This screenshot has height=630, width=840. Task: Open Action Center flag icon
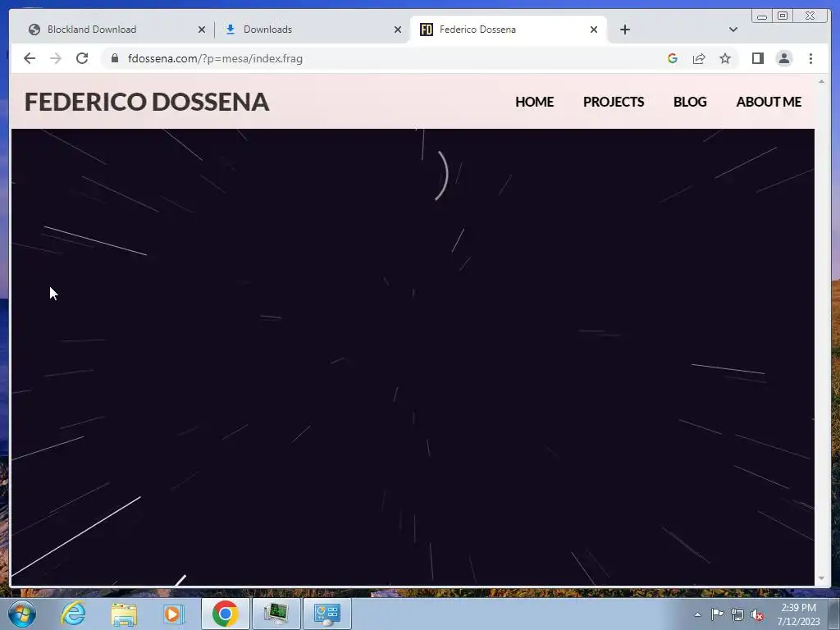click(x=717, y=614)
